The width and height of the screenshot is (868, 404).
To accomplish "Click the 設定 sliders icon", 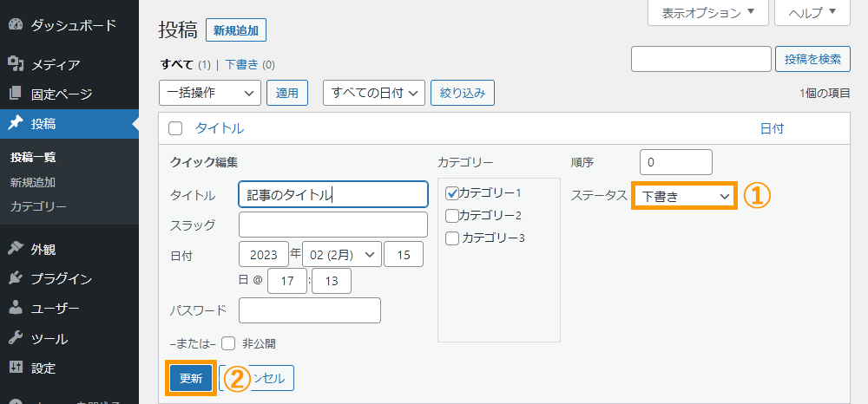I will point(16,368).
